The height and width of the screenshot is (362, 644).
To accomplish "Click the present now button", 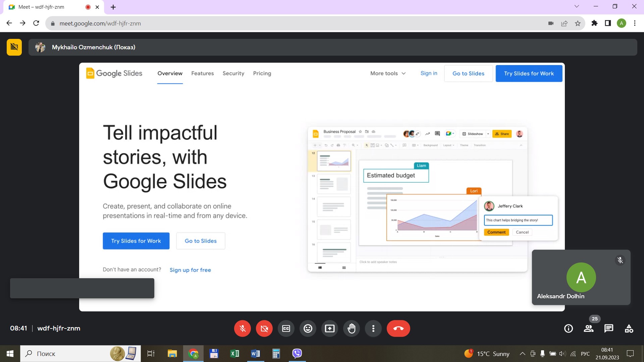I will coord(330,328).
